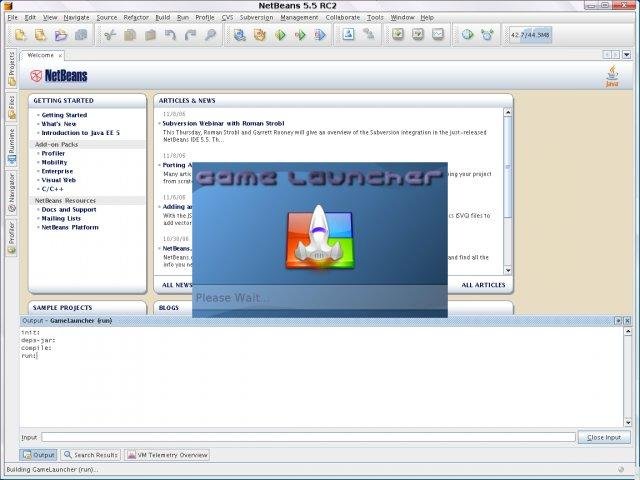
Task: Open the Subversion menu
Action: click(x=256, y=18)
